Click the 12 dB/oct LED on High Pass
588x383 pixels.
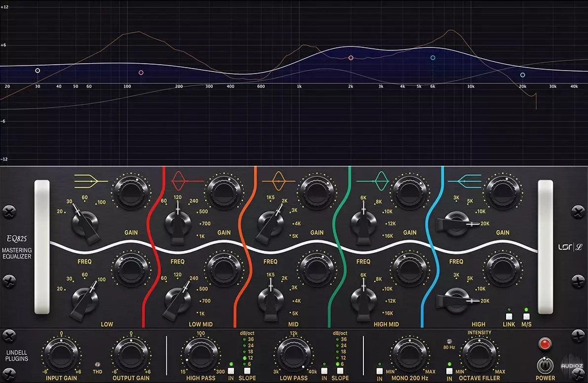pyautogui.click(x=244, y=358)
